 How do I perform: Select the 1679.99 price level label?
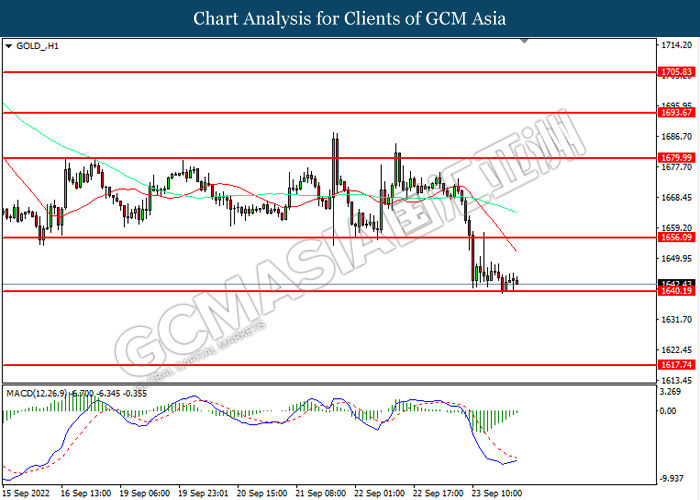[x=676, y=158]
